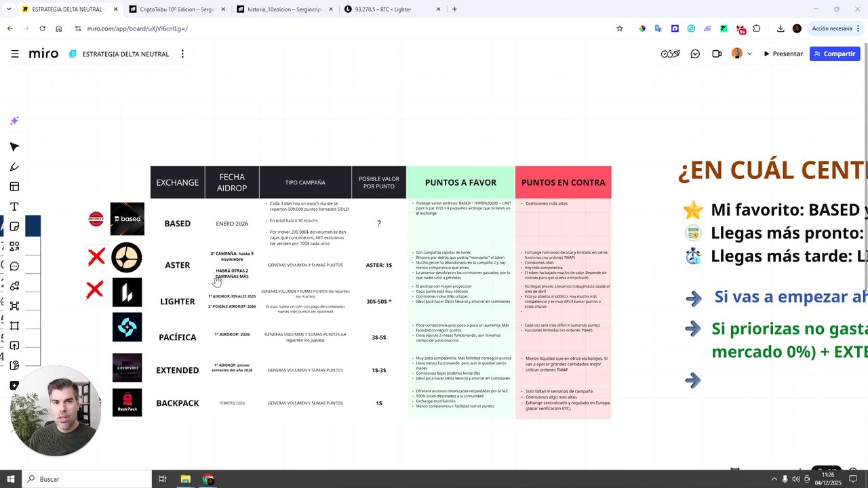The image size is (868, 488).
Task: Bookmark this page with star
Action: tap(619, 28)
